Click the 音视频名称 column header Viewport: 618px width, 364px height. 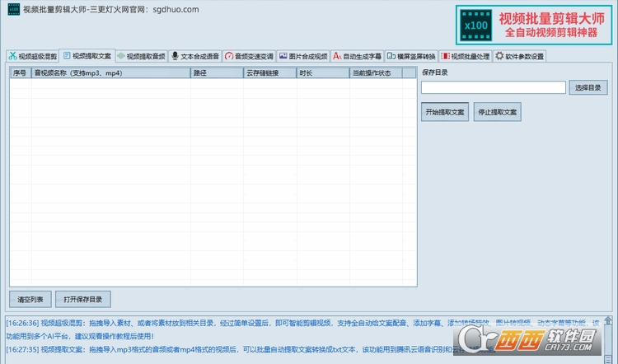[111, 72]
